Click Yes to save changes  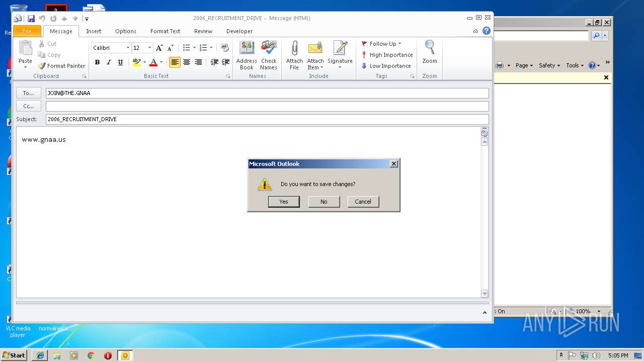point(284,202)
